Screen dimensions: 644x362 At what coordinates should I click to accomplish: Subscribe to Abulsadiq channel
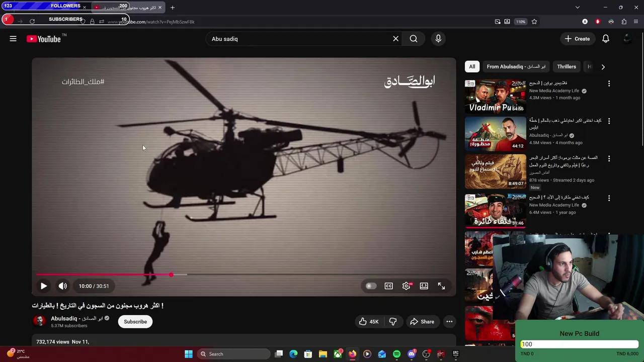pyautogui.click(x=135, y=322)
